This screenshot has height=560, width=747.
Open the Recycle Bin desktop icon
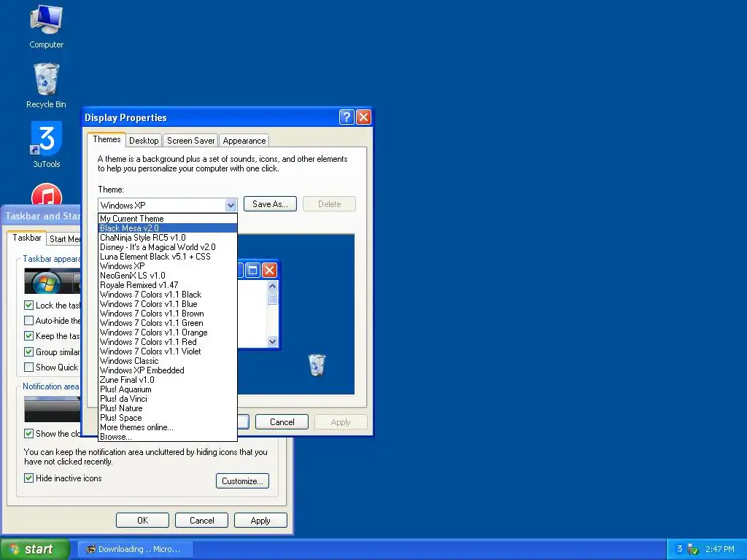46,86
